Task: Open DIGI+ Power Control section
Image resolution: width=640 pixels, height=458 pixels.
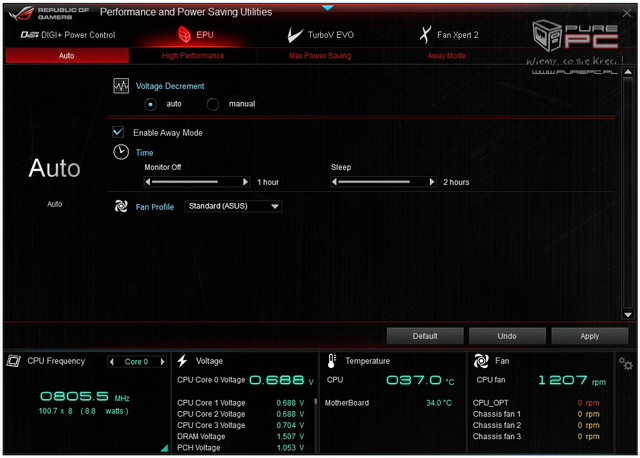Action: [68, 35]
